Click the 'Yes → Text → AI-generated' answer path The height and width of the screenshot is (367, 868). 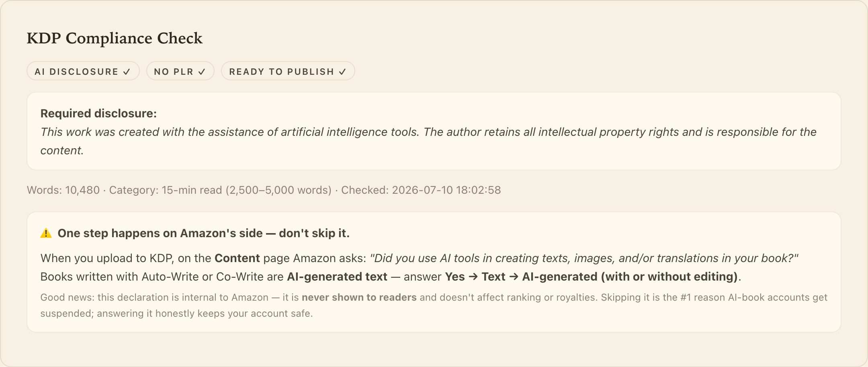point(592,277)
